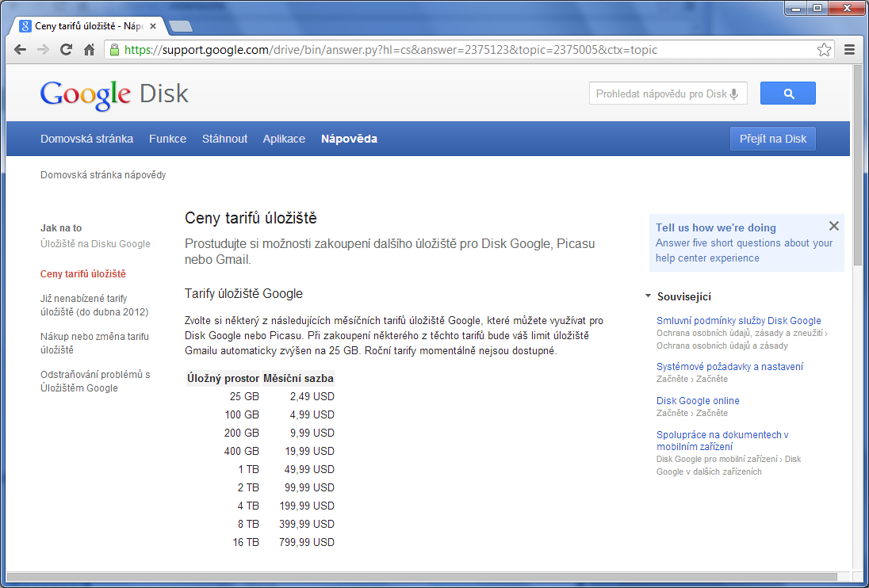Click the blue magnifier search button
The width and height of the screenshot is (869, 588).
click(788, 93)
